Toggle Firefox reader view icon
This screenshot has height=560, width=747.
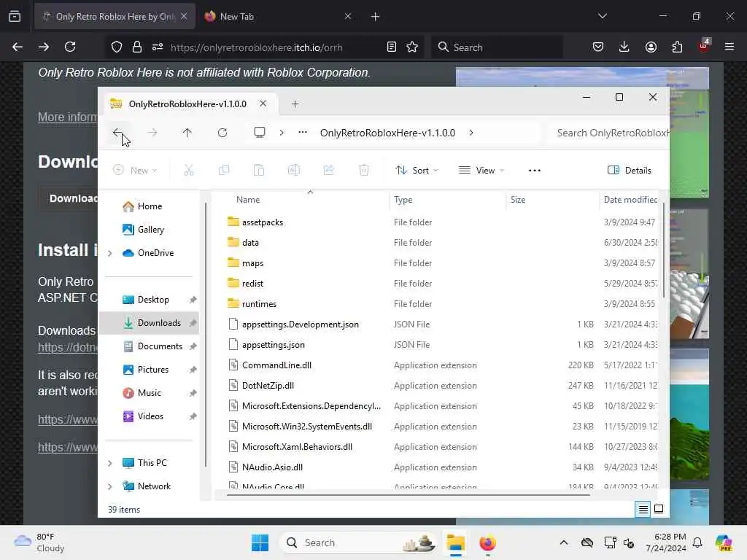(392, 47)
